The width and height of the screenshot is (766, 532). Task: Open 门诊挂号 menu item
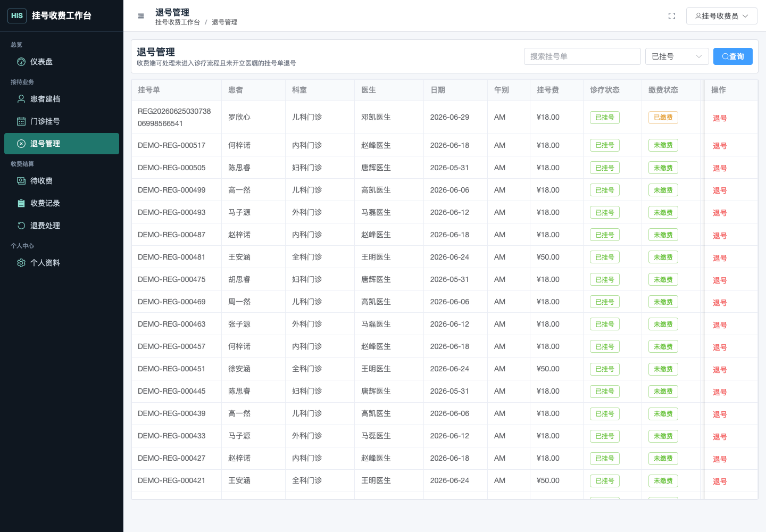click(x=62, y=121)
